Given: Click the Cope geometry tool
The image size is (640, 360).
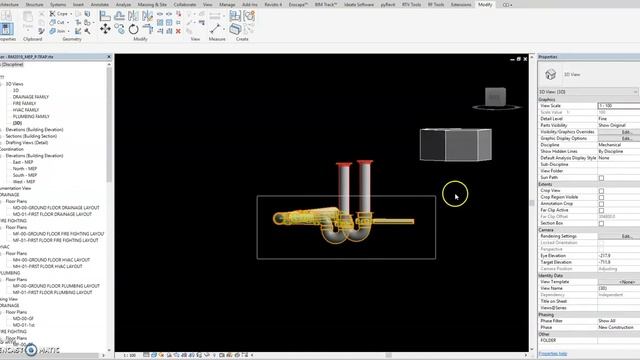Looking at the screenshot, I should [x=59, y=13].
